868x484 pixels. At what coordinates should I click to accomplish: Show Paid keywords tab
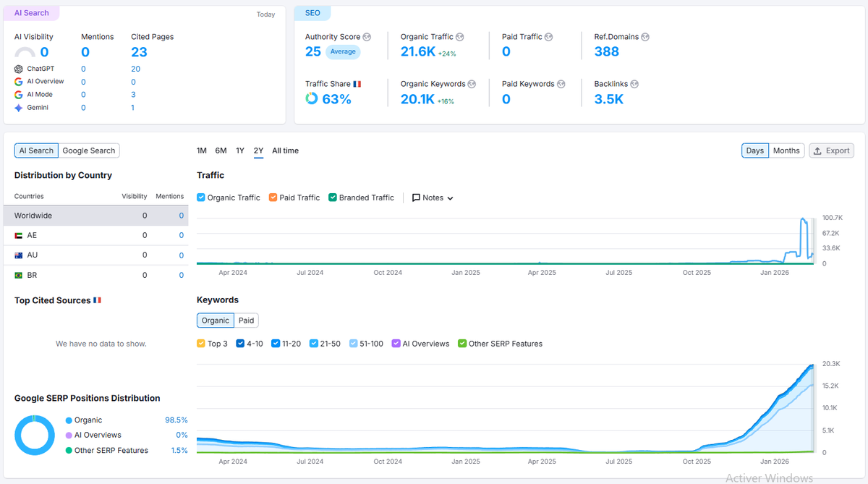[247, 320]
